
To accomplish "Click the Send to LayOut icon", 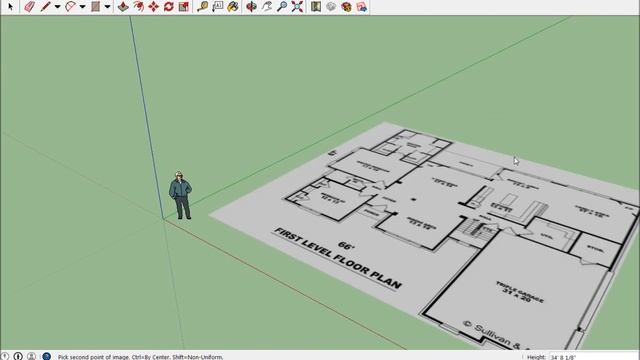I will 362,7.
